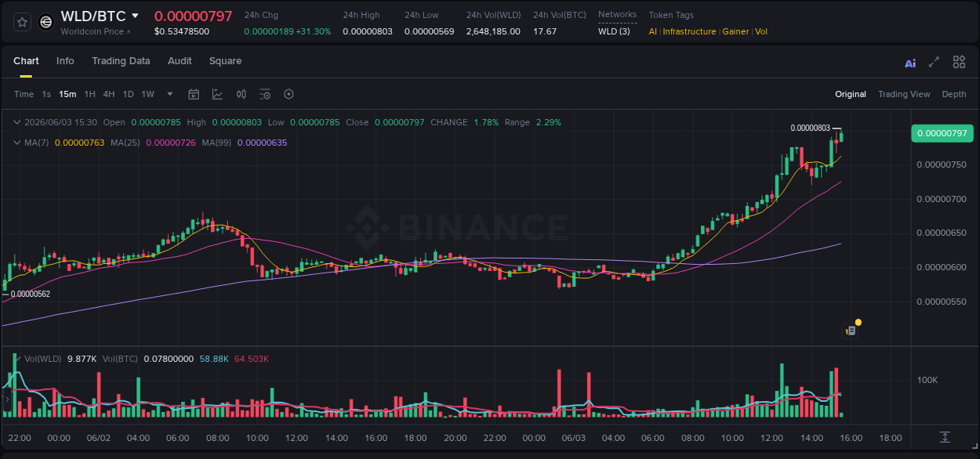Add WLD/BTC to favorites with the star icon
The height and width of the screenshot is (459, 980).
(x=22, y=22)
